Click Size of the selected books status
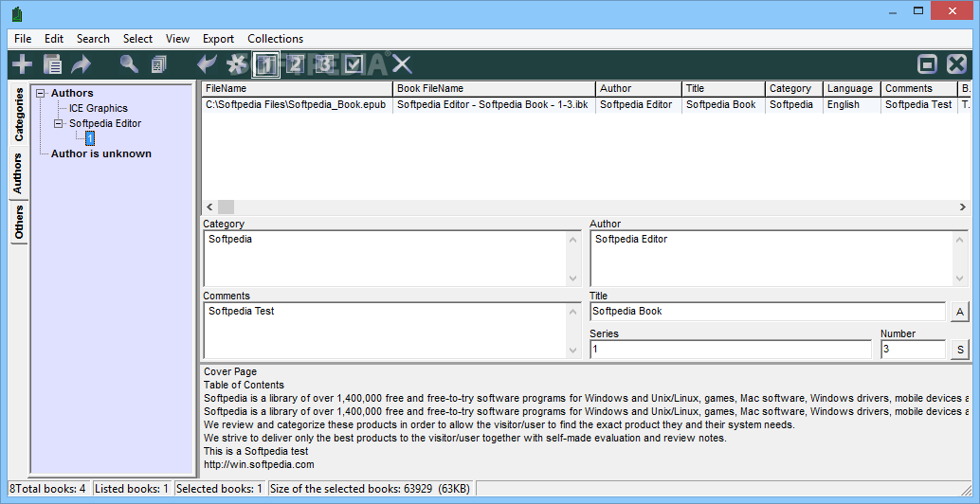The height and width of the screenshot is (504, 980). click(x=372, y=489)
